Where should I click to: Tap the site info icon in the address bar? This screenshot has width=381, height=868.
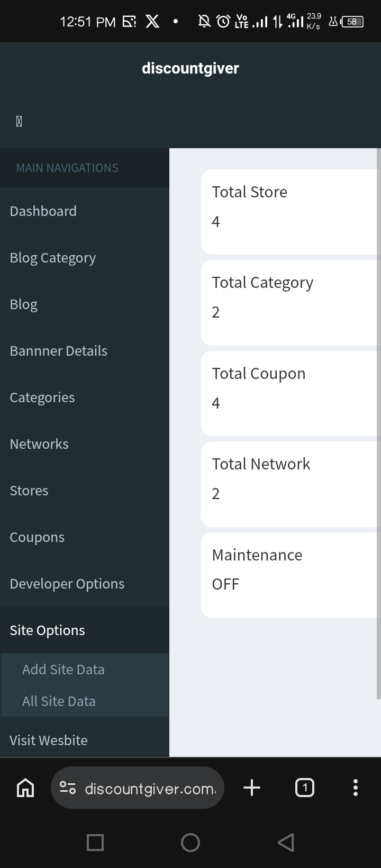[68, 788]
